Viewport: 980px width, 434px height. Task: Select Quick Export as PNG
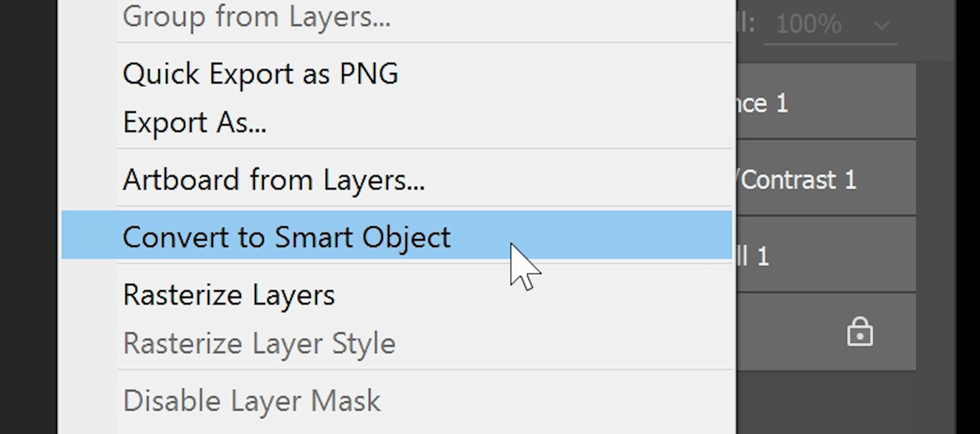point(260,74)
